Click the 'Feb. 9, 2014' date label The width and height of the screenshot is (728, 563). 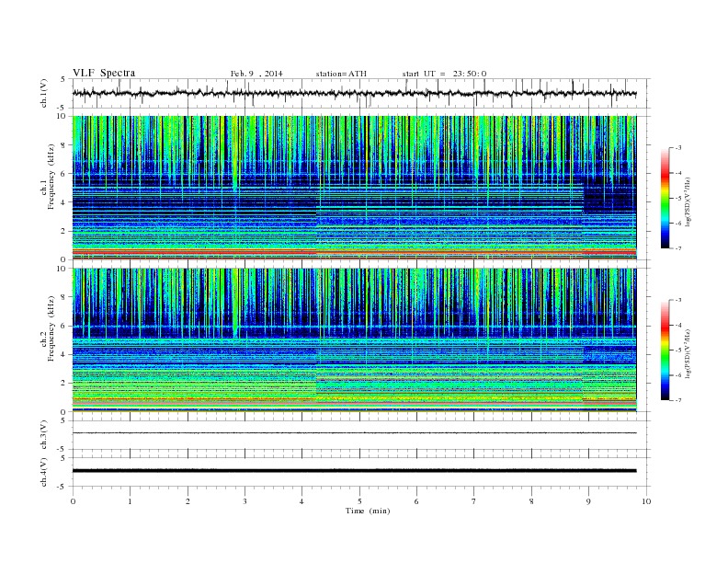coord(256,74)
